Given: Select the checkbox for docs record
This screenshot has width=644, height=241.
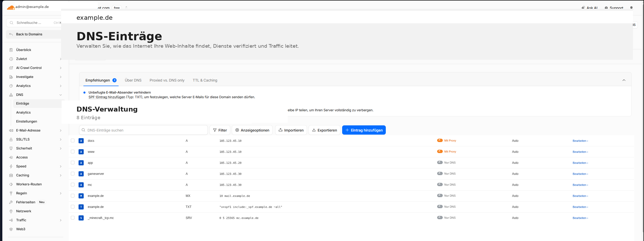Looking at the screenshot, I should (73, 140).
